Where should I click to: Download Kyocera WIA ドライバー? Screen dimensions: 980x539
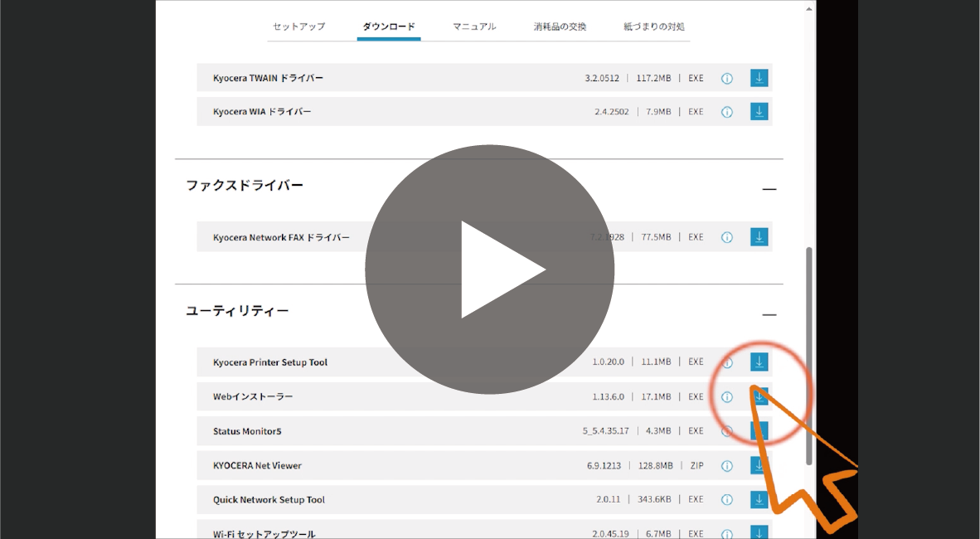pos(759,112)
